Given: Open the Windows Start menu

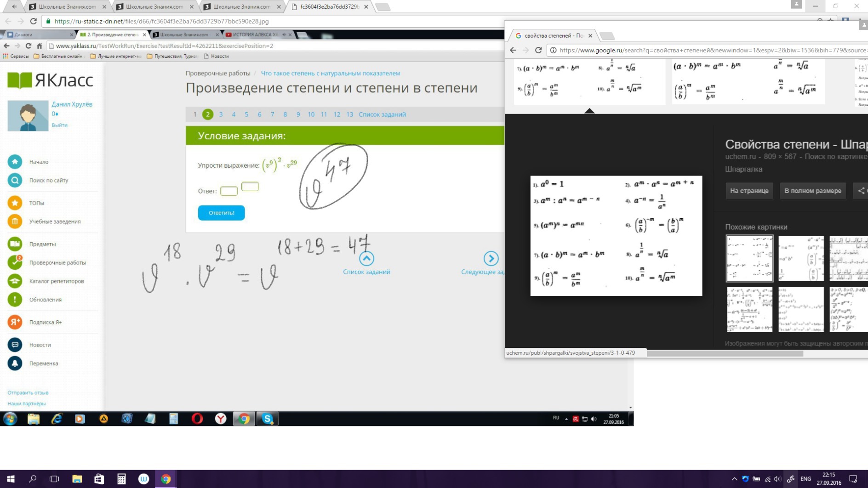Looking at the screenshot, I should pyautogui.click(x=11, y=479).
